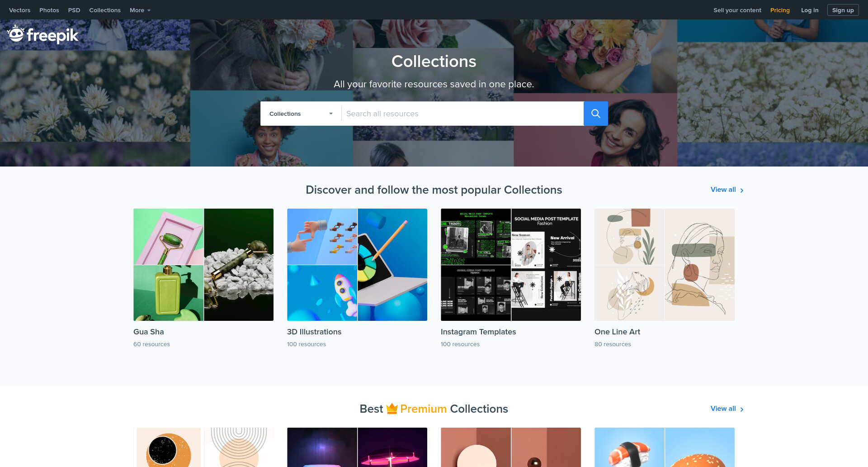868x467 pixels.
Task: Open the Log in link
Action: tap(810, 10)
